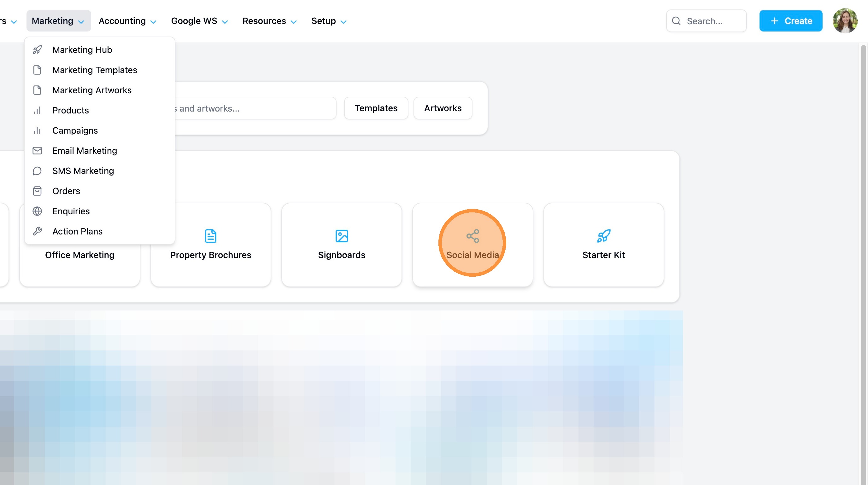This screenshot has height=485, width=868.
Task: Click the Artworks filter button
Action: click(x=443, y=108)
